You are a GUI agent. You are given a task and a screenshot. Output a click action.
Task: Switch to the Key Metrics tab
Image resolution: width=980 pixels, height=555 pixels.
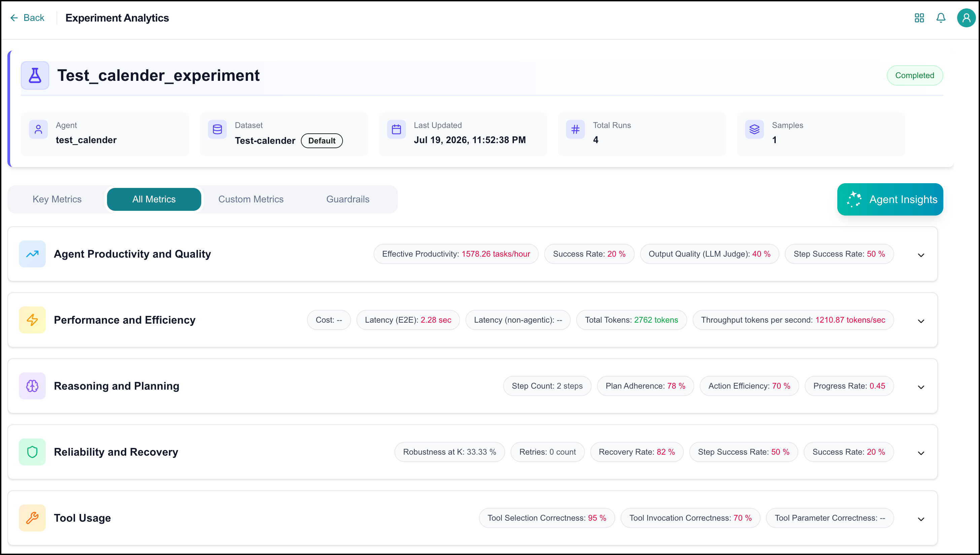coord(57,199)
